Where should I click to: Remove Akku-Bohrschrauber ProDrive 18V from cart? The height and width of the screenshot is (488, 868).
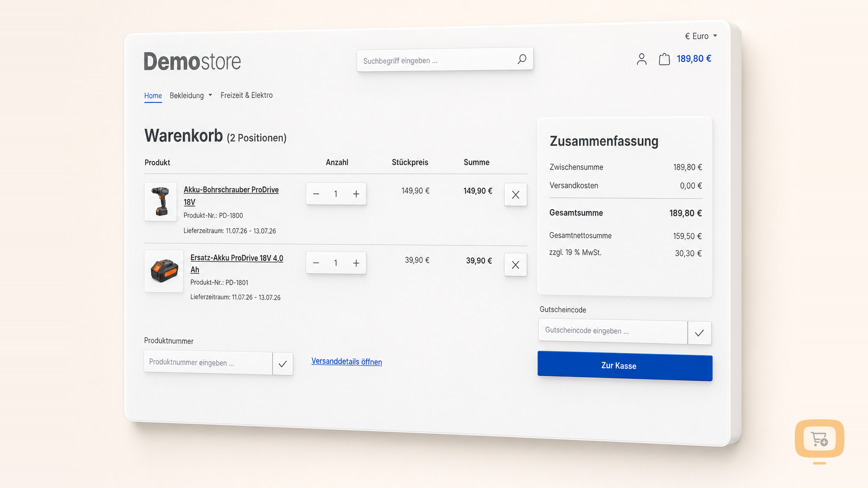(515, 195)
